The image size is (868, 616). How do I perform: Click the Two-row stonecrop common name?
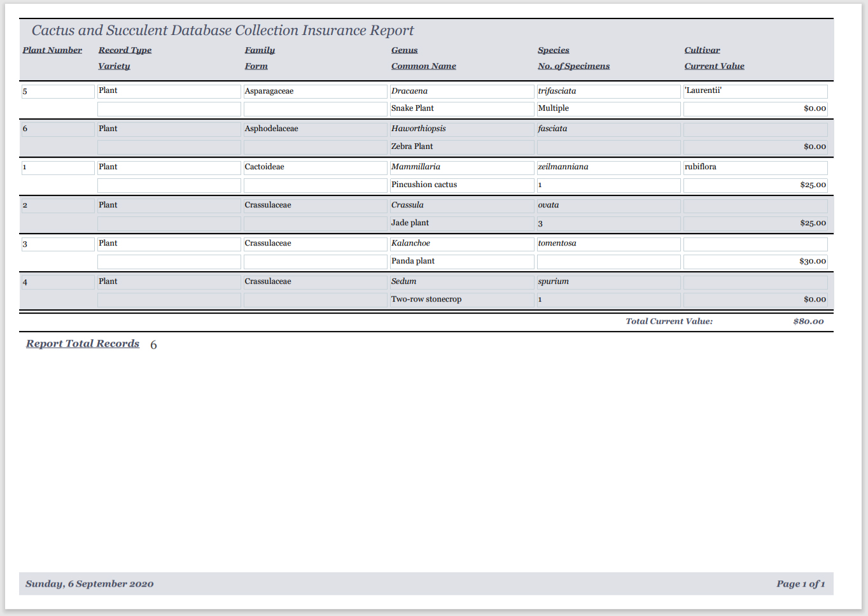click(462, 300)
